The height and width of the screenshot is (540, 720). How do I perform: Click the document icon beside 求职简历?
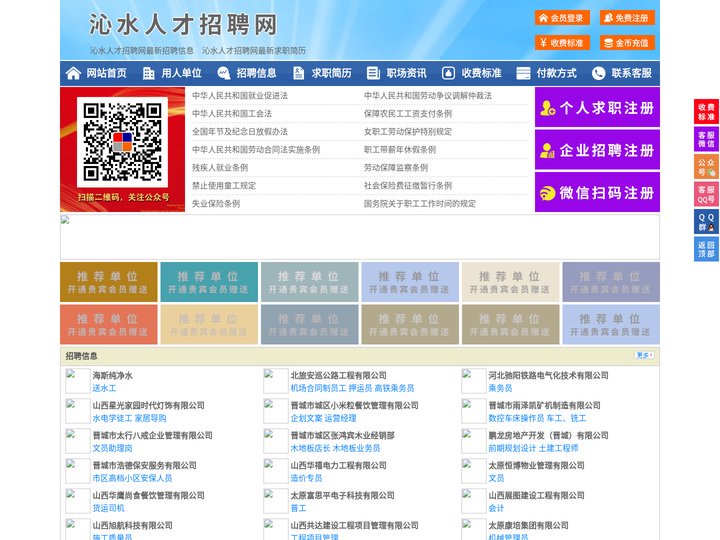(x=298, y=73)
